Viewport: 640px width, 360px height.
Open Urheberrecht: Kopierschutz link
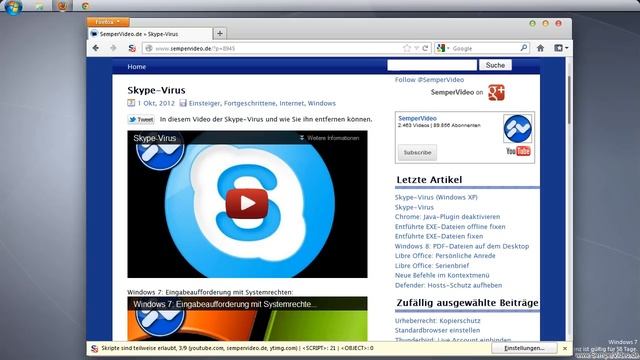pyautogui.click(x=438, y=321)
